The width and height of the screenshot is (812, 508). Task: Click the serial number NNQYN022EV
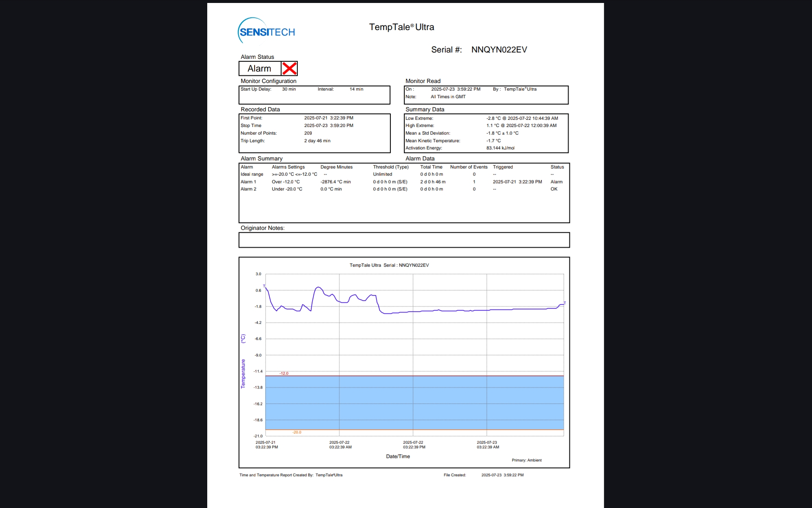[x=499, y=50]
